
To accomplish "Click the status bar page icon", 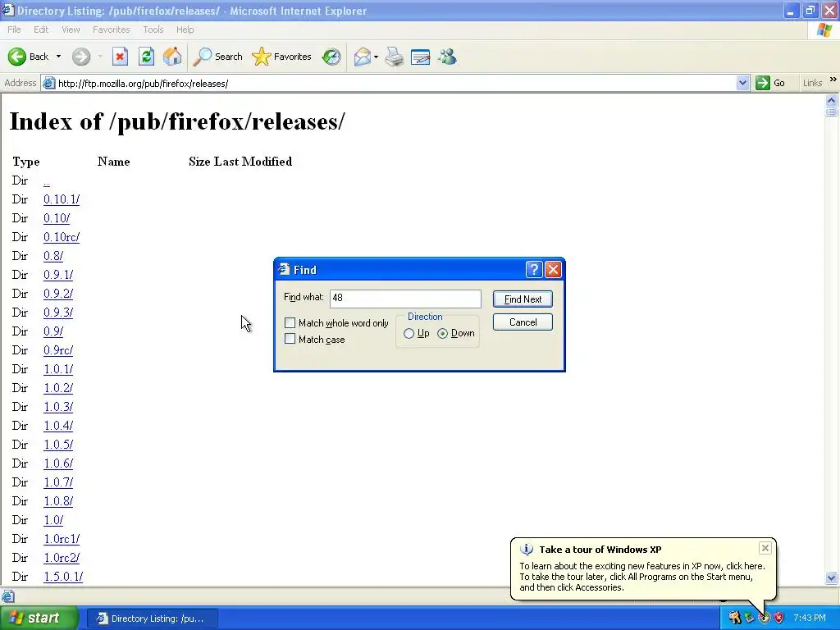I will click(x=7, y=596).
